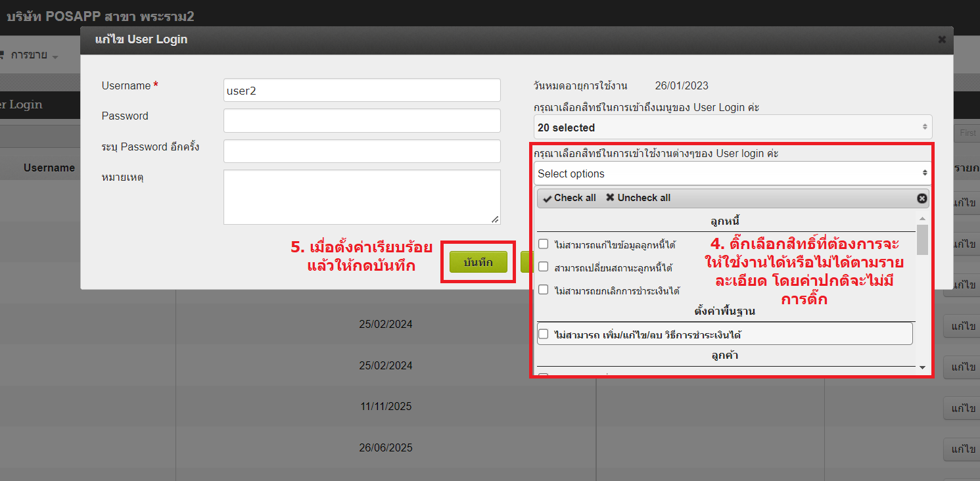The image size is (980, 481).
Task: Click the ลูกหนี้ group heading
Action: pos(725,221)
